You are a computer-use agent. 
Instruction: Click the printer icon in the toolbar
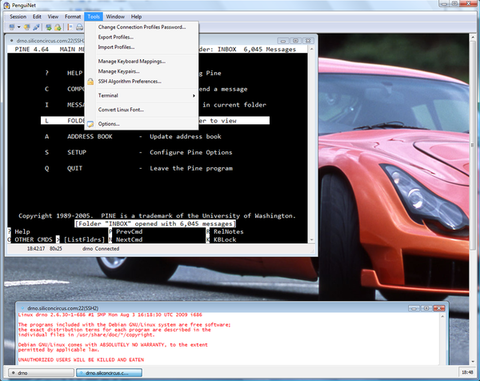(79, 27)
